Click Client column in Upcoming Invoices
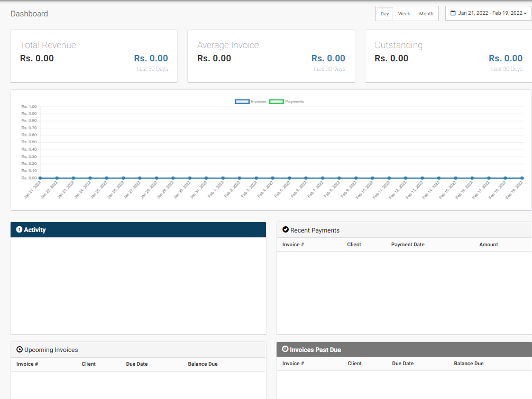Viewport: 532px width, 399px height. tap(88, 364)
